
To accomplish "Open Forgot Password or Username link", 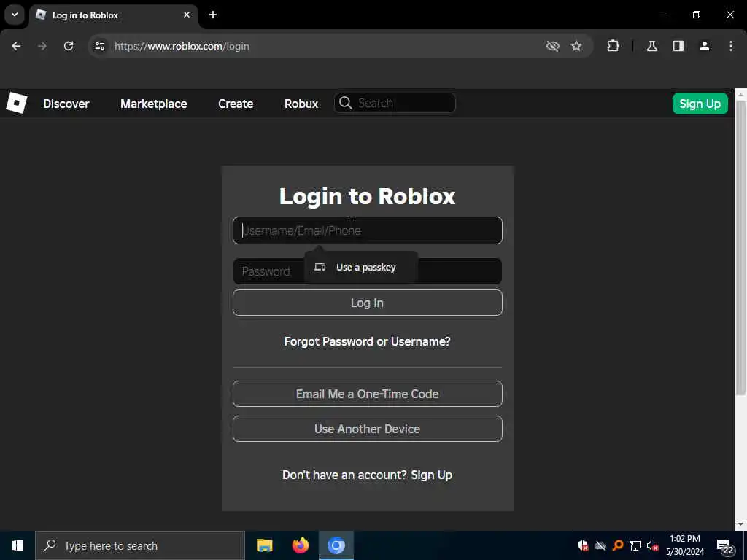I will (x=368, y=341).
